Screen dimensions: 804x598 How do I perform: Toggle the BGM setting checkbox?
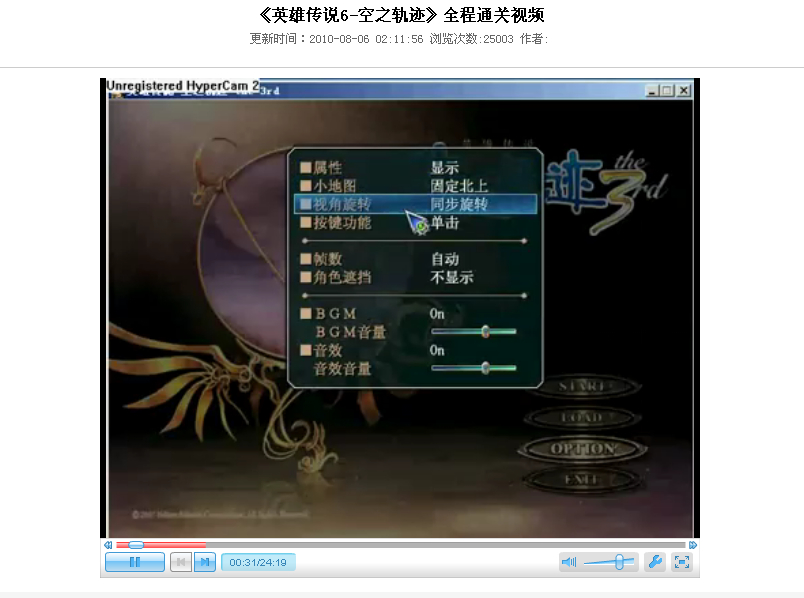click(306, 313)
